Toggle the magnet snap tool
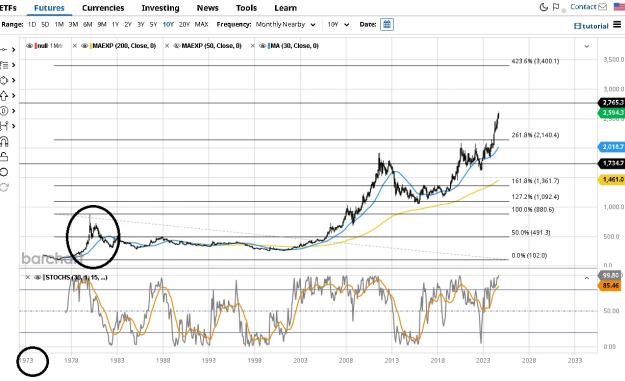This screenshot has height=381, width=625. pyautogui.click(x=4, y=141)
